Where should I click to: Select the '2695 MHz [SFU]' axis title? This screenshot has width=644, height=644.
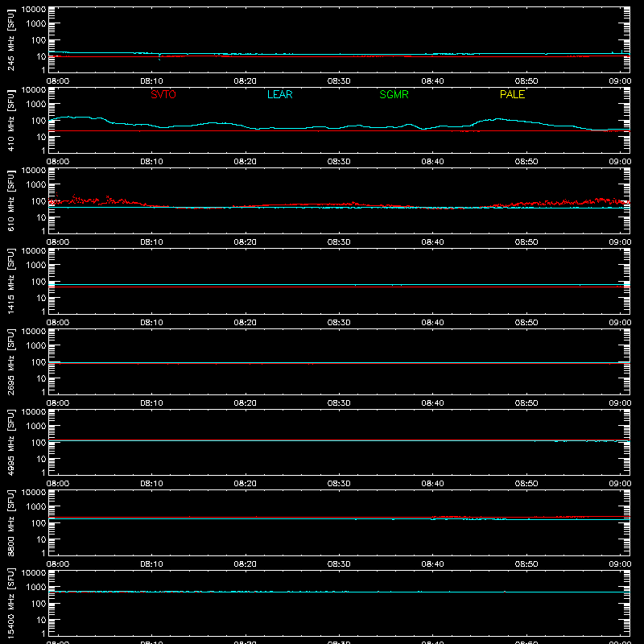(x=11, y=361)
